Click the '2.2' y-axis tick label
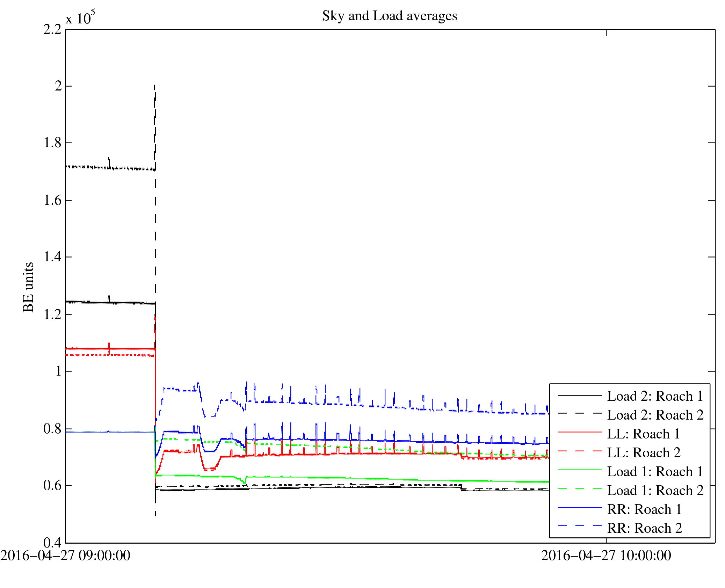The image size is (725, 588). (52, 29)
